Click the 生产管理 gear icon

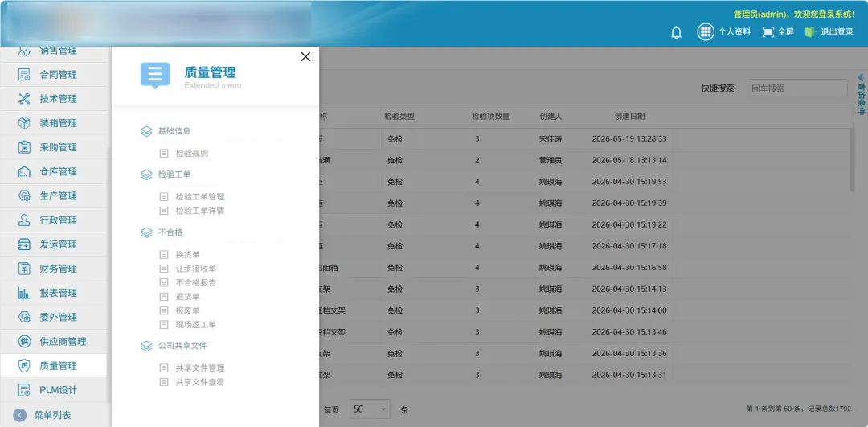coord(24,196)
